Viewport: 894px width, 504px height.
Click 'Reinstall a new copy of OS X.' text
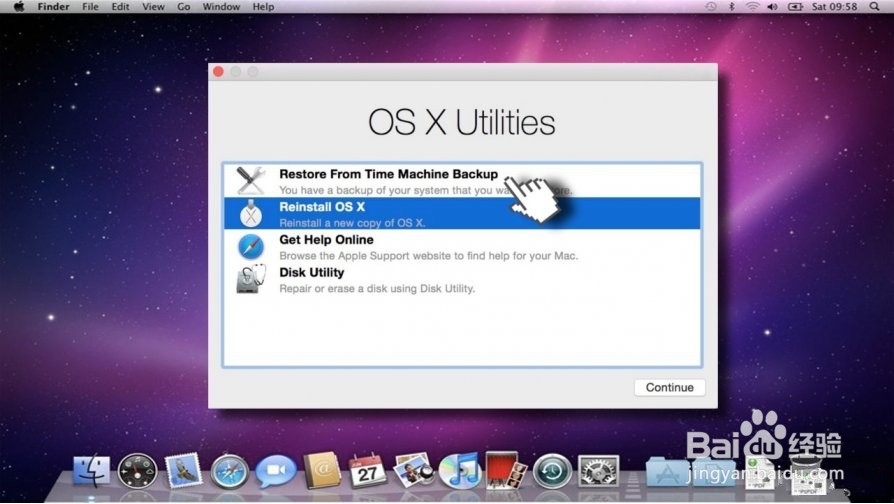click(x=352, y=223)
